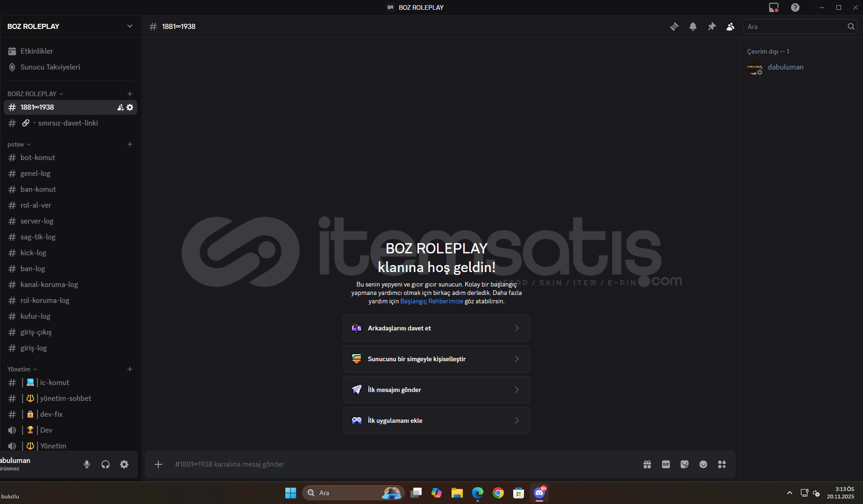Open the apps launcher icon

[722, 464]
